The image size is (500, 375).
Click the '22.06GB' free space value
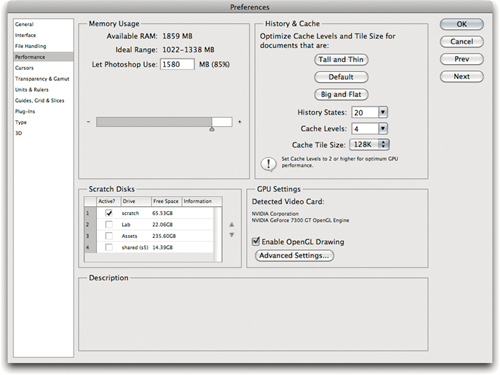pos(162,225)
